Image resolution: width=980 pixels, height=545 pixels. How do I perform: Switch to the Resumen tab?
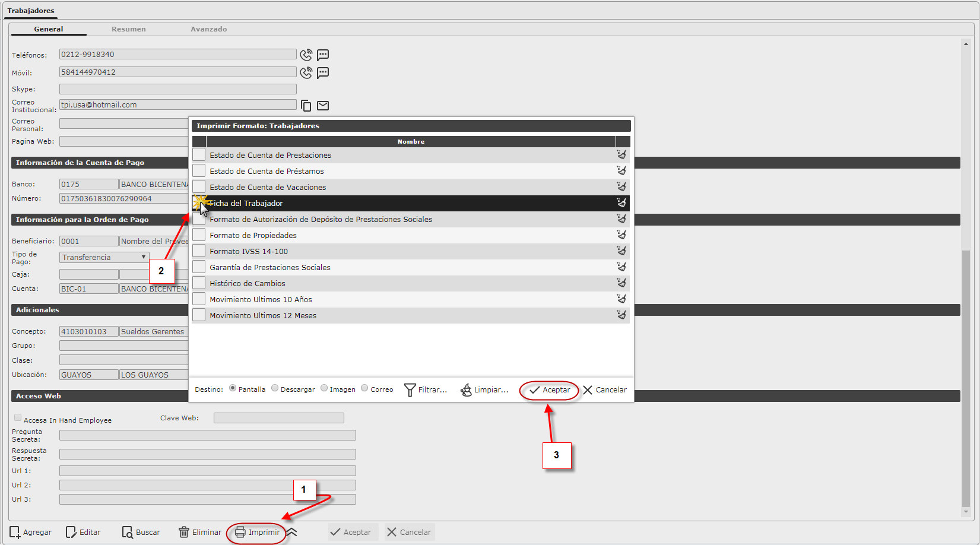[x=129, y=29]
